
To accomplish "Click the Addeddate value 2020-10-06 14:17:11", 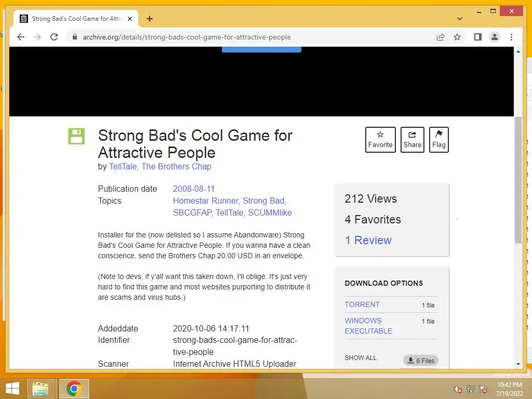I will point(211,328).
